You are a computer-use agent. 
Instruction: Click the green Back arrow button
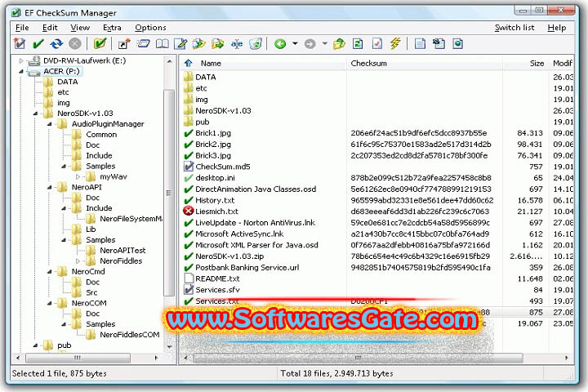280,44
